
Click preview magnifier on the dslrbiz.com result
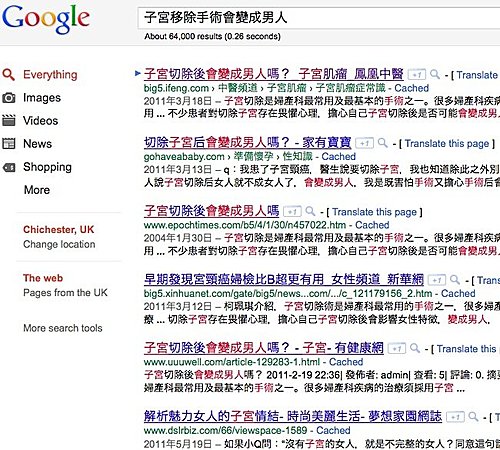click(x=473, y=416)
